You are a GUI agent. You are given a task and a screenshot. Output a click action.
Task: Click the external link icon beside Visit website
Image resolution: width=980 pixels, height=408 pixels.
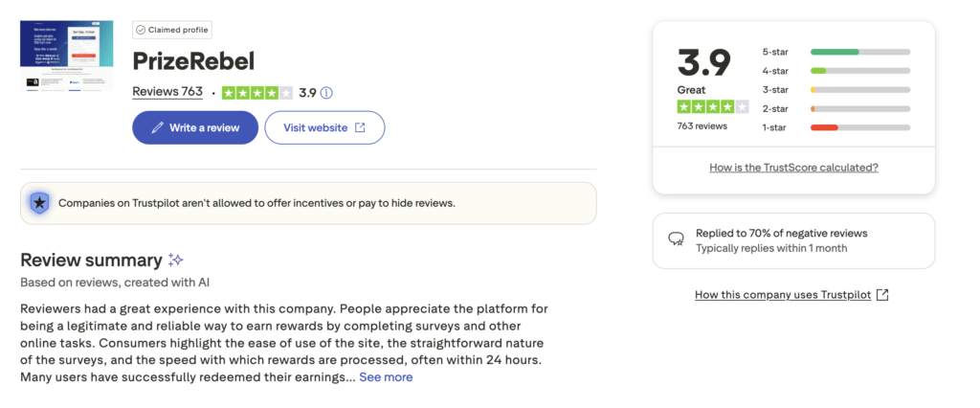click(360, 127)
